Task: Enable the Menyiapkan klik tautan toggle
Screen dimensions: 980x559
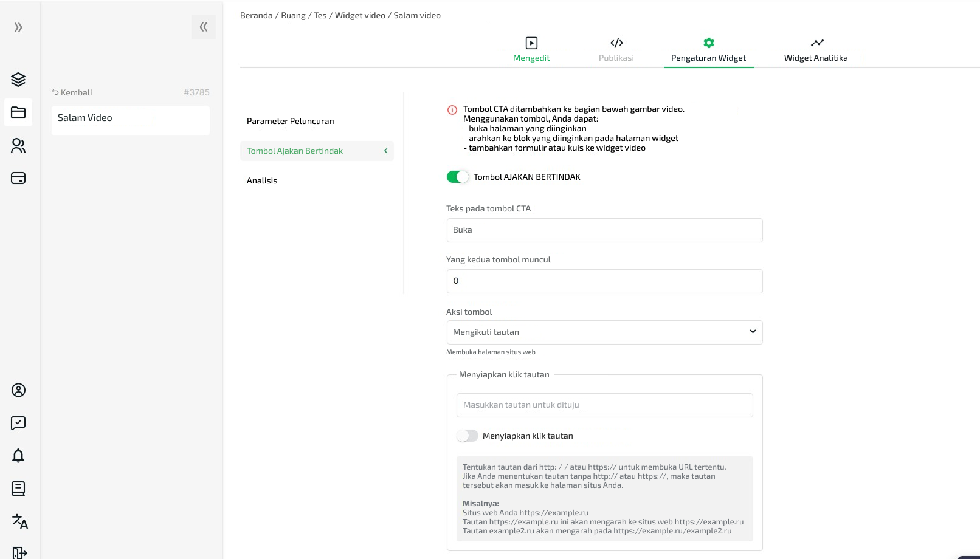Action: coord(467,436)
